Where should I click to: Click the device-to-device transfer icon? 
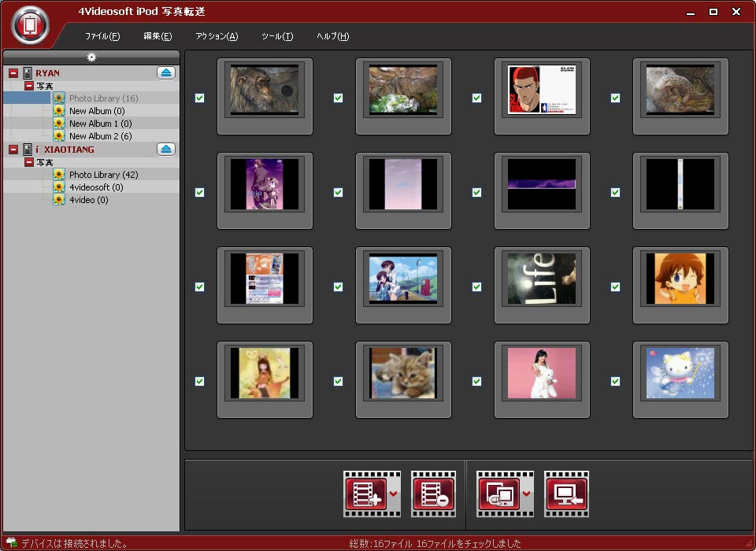coord(498,494)
